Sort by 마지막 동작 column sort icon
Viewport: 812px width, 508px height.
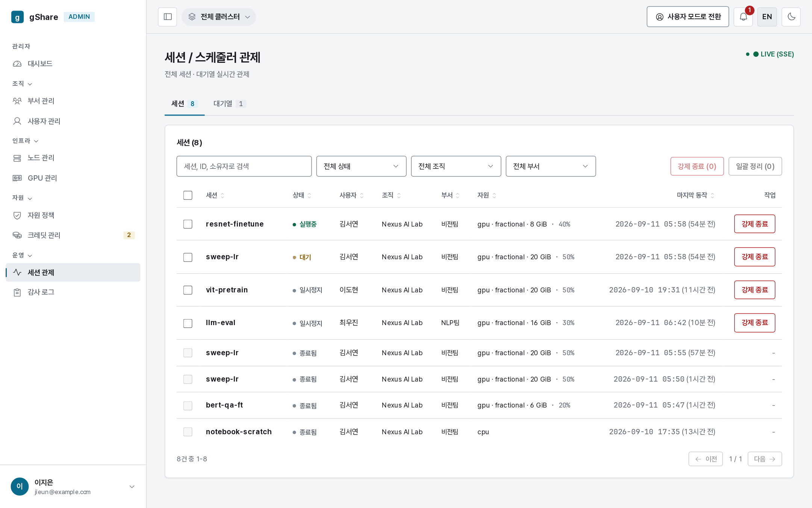[x=712, y=195]
